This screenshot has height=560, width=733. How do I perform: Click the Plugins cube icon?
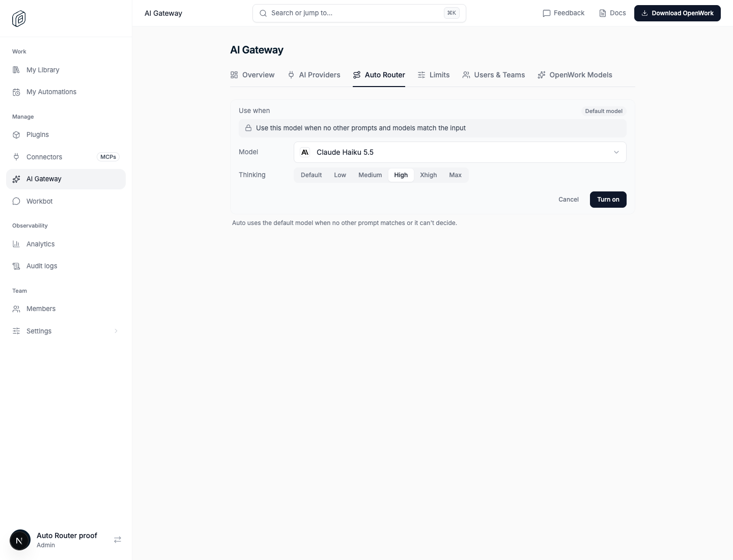point(16,135)
